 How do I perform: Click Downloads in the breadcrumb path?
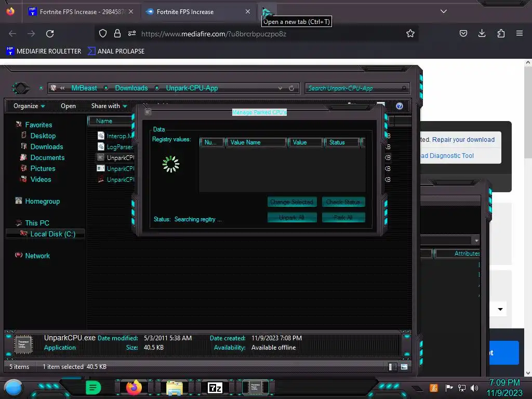point(131,88)
